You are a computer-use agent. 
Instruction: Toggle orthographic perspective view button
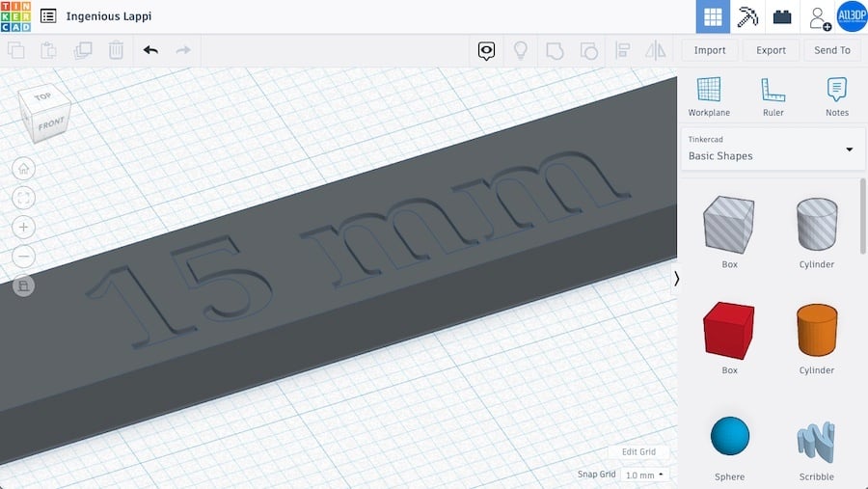24,285
